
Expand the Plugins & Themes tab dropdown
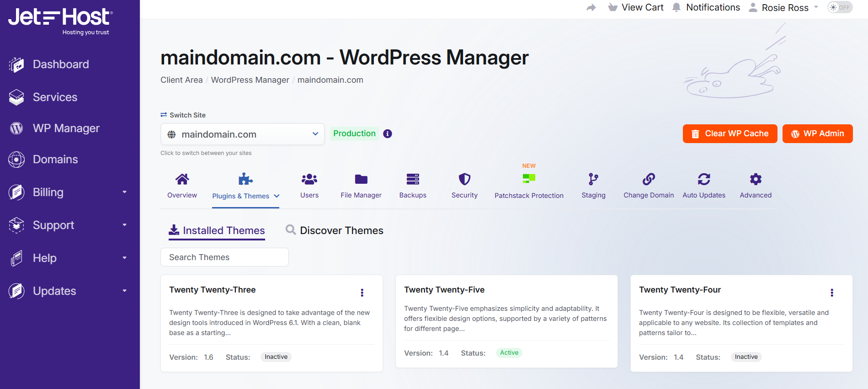pos(277,196)
